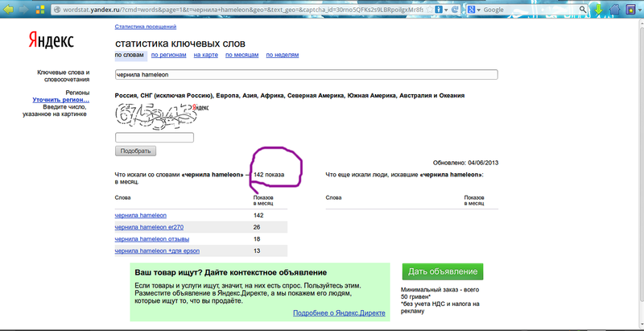644x331 pixels.
Task: Click the keyword field containing чернила hameleon
Action: [x=307, y=74]
